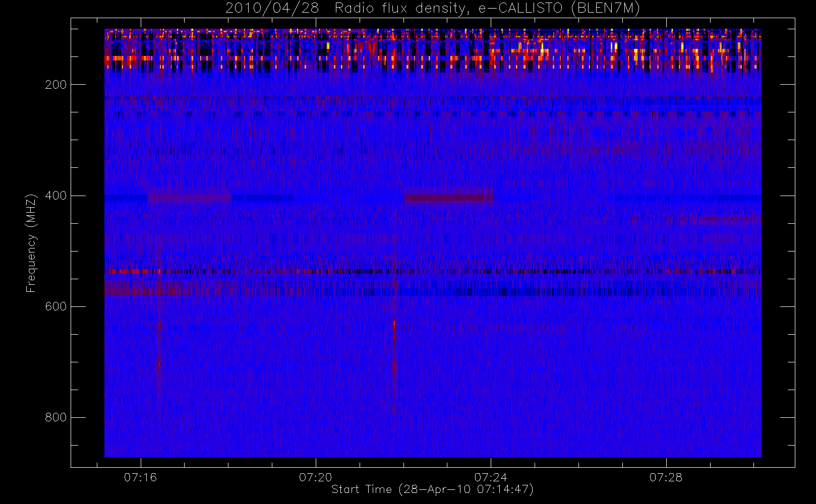Click the 600 frequency tick label
This screenshot has width=816, height=504.
click(55, 306)
